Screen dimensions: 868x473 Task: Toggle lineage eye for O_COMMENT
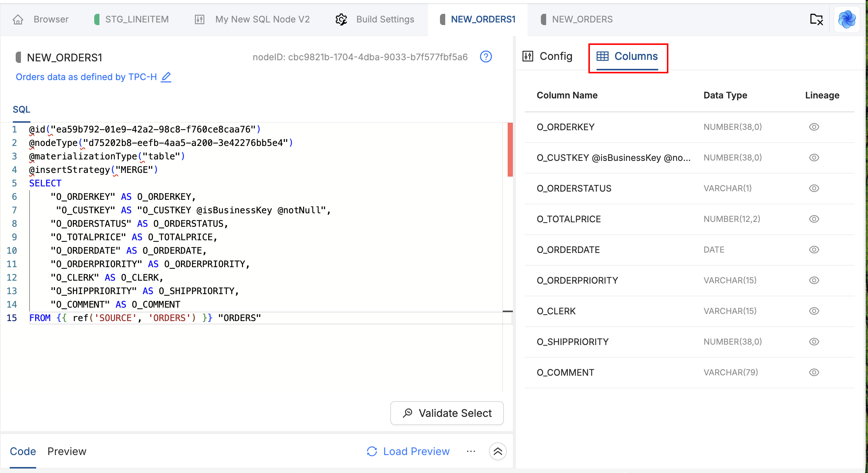[x=814, y=372]
